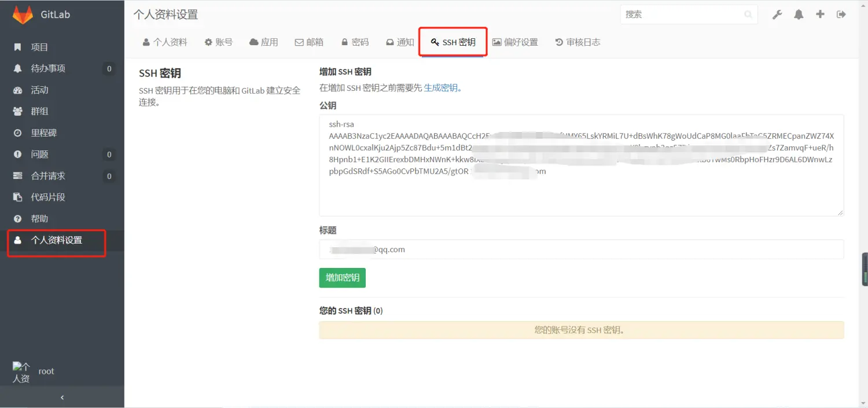Viewport: 868px width, 408px height.
Task: Open the 审核日志 tab
Action: pyautogui.click(x=578, y=41)
